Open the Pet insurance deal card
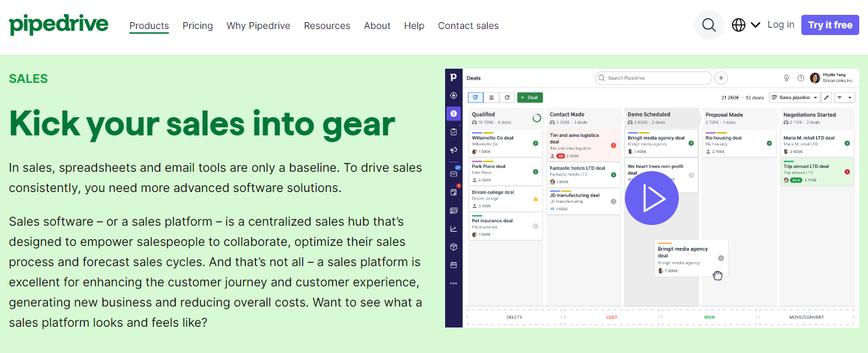The height and width of the screenshot is (353, 868). (x=505, y=226)
